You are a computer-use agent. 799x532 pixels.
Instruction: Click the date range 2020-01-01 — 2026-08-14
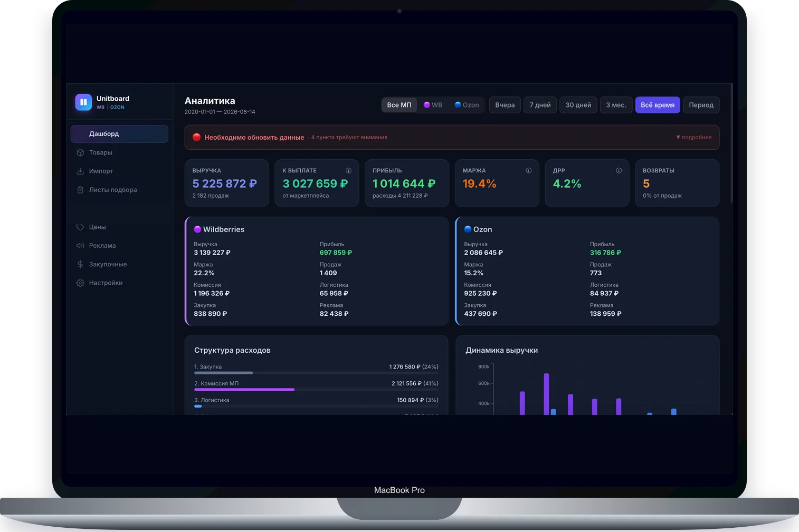(220, 112)
